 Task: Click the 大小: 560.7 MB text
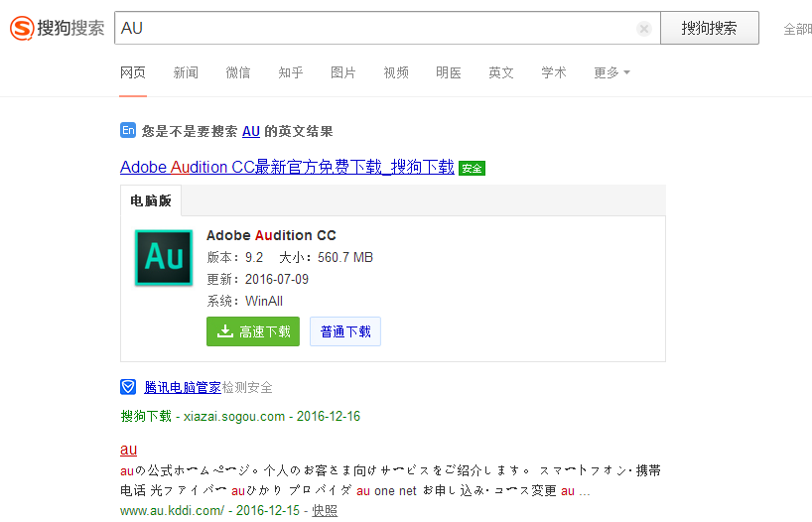[327, 257]
